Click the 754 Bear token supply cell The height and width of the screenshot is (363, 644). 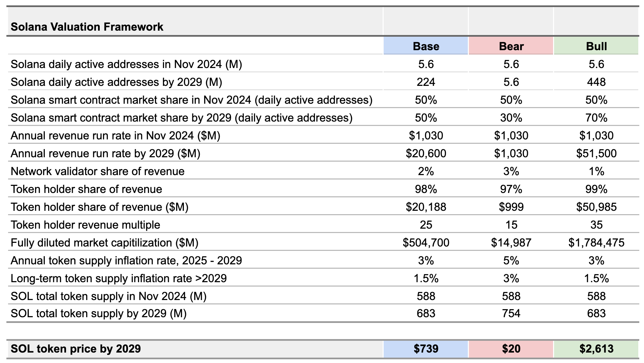coord(511,313)
